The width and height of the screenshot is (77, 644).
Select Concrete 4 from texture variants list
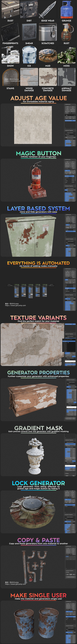(69, 345)
